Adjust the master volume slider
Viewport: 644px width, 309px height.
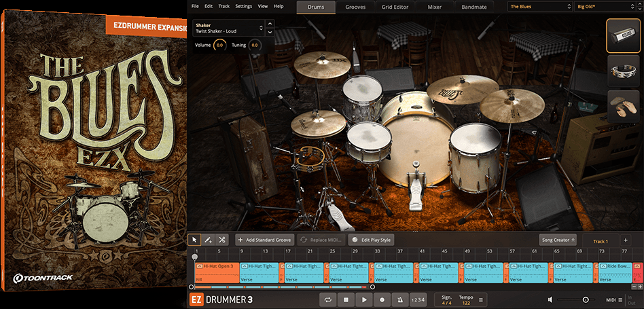pyautogui.click(x=586, y=300)
